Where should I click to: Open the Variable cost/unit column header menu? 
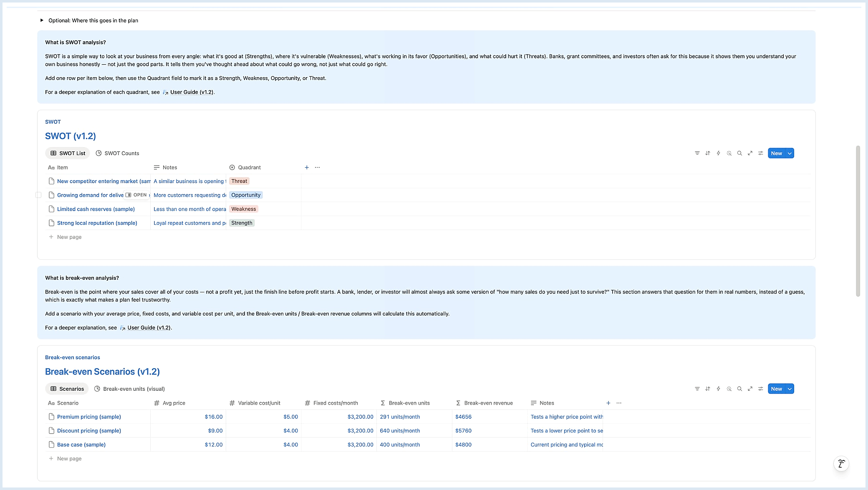click(263, 403)
